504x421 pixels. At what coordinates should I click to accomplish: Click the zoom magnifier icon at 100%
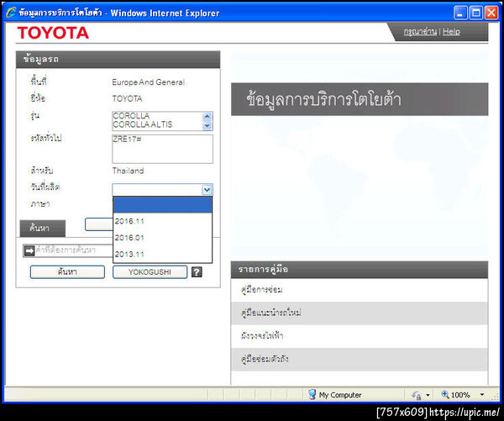[445, 394]
